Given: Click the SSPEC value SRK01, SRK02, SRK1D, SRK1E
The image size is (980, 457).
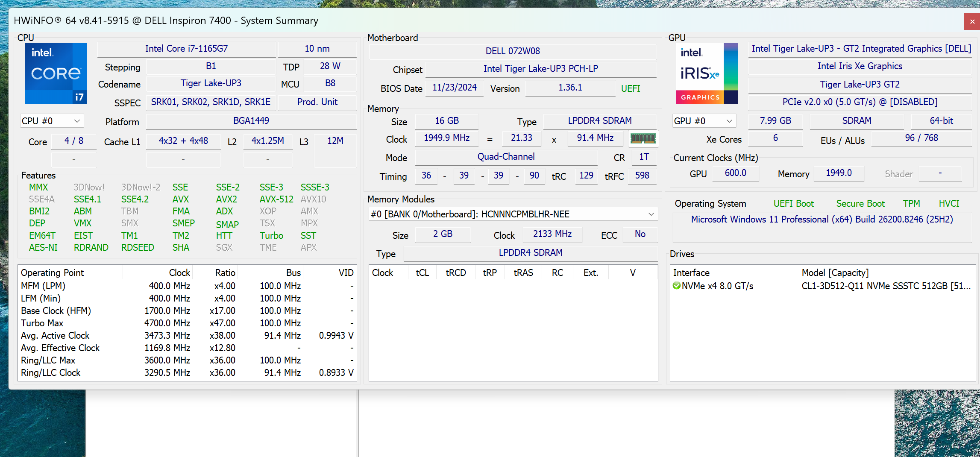Looking at the screenshot, I should 211,102.
